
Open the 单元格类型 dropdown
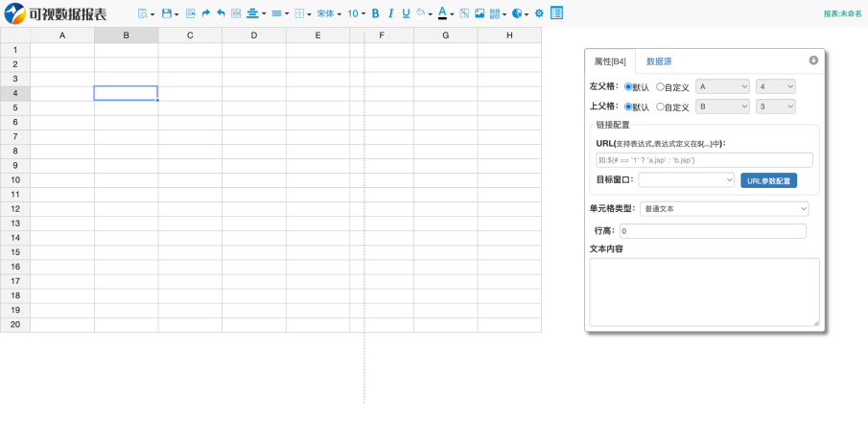pos(724,209)
